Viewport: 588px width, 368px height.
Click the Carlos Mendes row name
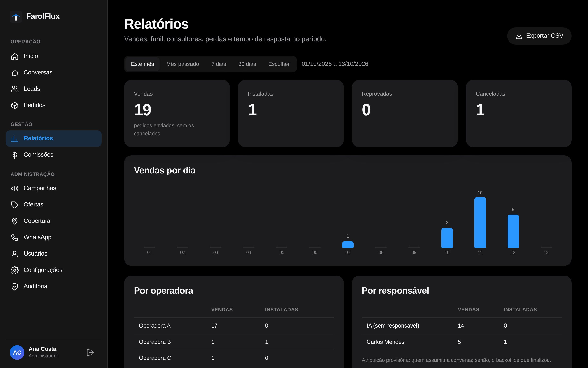385,342
